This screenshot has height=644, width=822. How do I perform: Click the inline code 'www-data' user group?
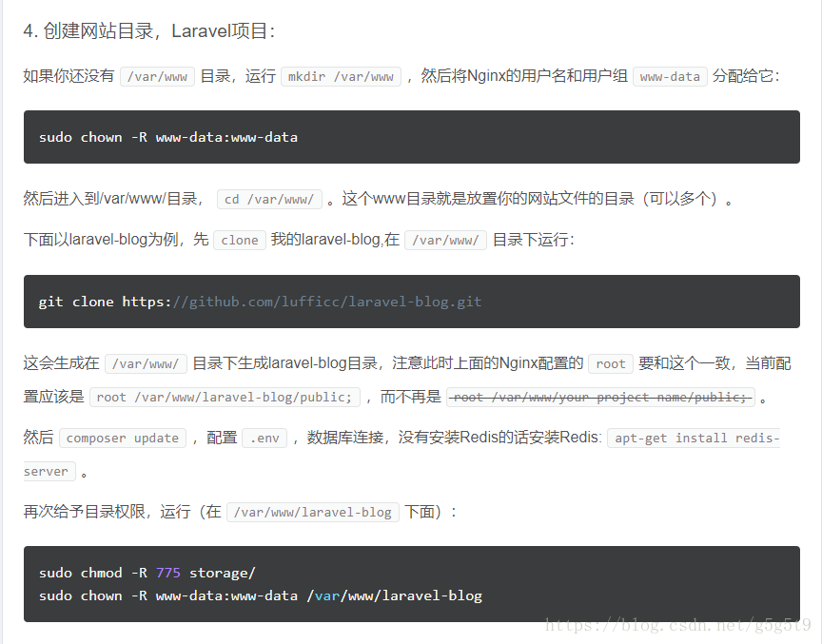click(x=670, y=76)
